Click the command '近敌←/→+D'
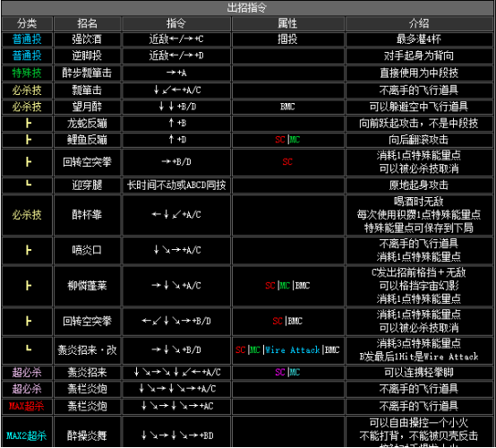Image resolution: width=496 pixels, height=448 pixels. (x=176, y=56)
